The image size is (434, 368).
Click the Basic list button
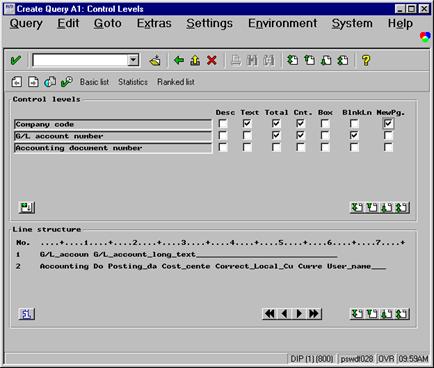[x=94, y=82]
